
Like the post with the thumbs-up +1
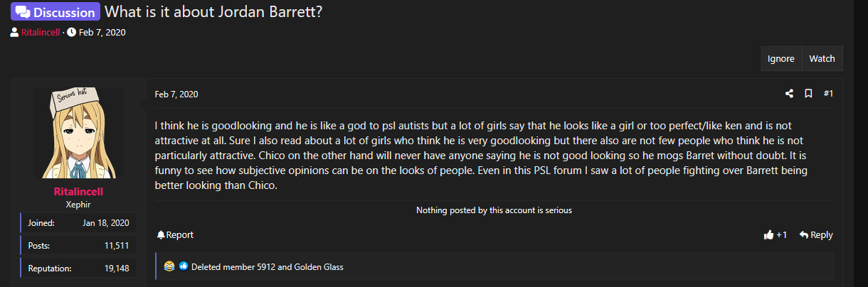click(775, 234)
